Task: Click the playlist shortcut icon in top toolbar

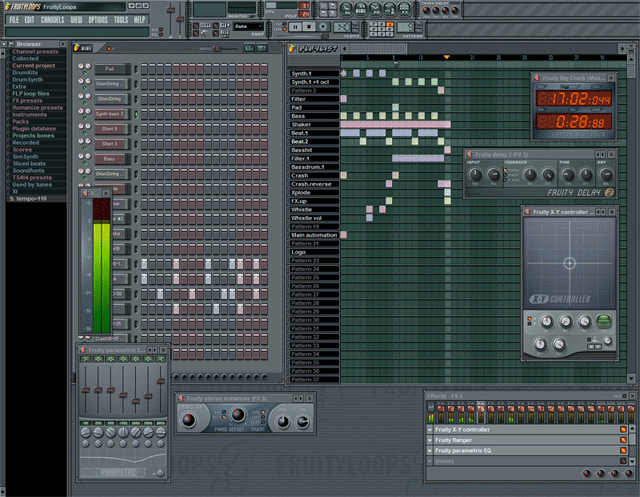Action: (x=346, y=9)
